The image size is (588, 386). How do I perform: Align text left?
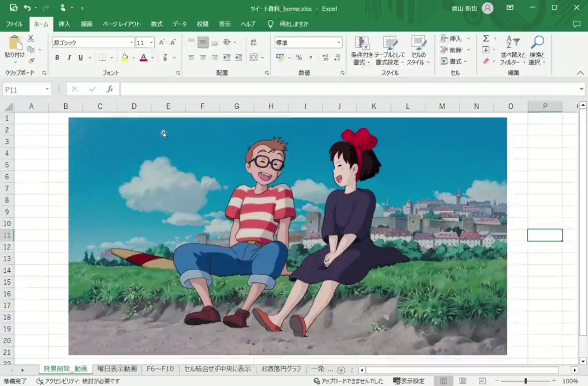(x=191, y=57)
